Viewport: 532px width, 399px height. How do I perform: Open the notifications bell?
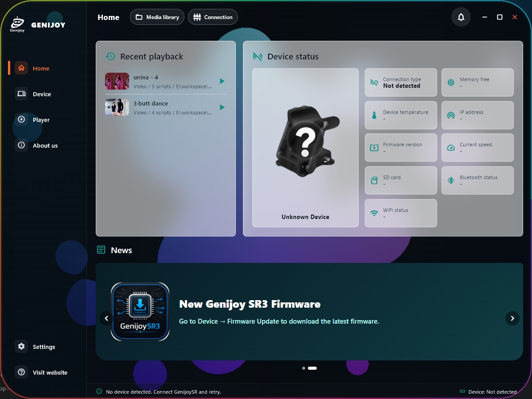(x=461, y=17)
